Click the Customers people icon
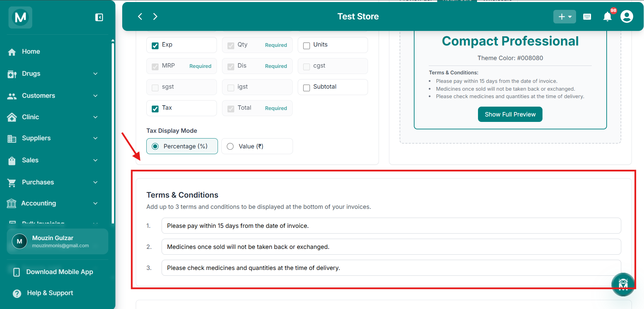This screenshot has height=309, width=644. pos(12,96)
